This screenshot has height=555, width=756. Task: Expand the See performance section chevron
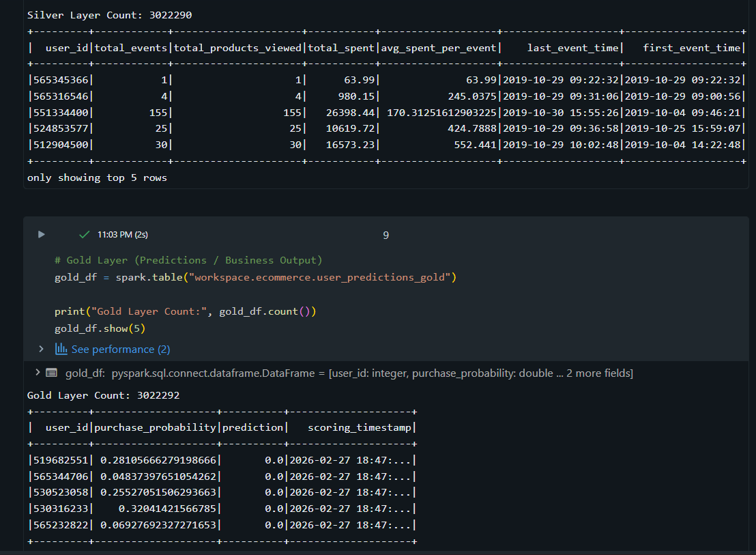click(x=42, y=349)
